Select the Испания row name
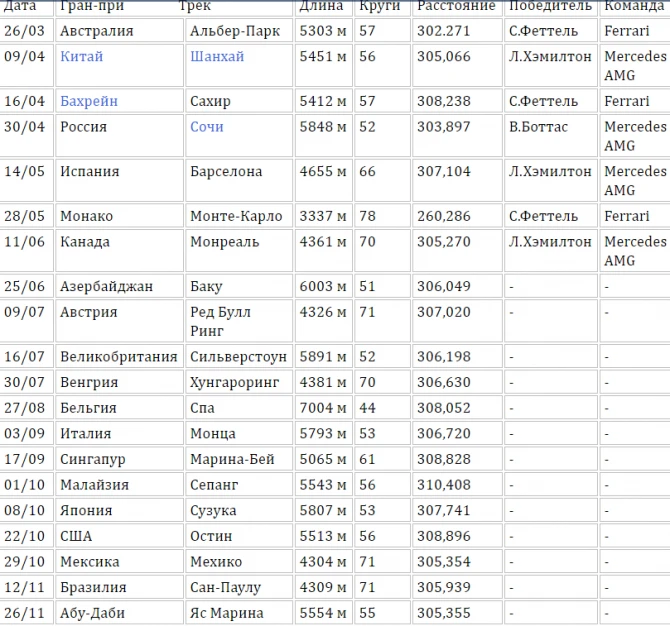Image resolution: width=670 pixels, height=626 pixels. click(90, 171)
